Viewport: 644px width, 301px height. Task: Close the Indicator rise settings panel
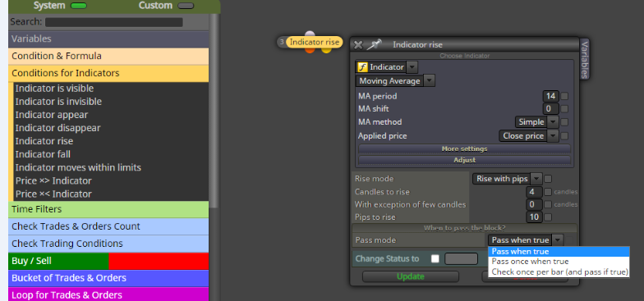[x=358, y=44]
